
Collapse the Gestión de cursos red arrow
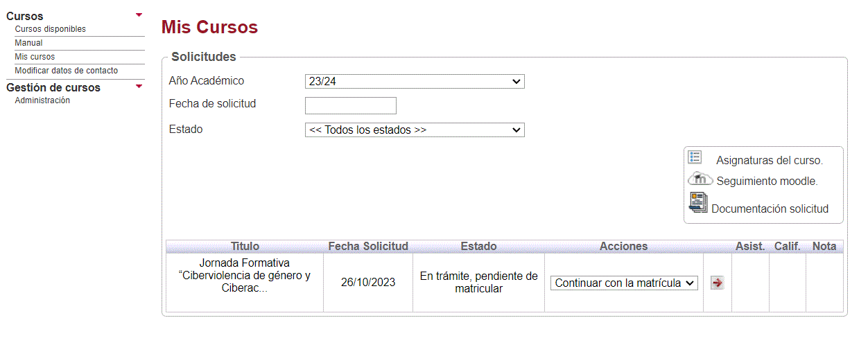point(139,87)
